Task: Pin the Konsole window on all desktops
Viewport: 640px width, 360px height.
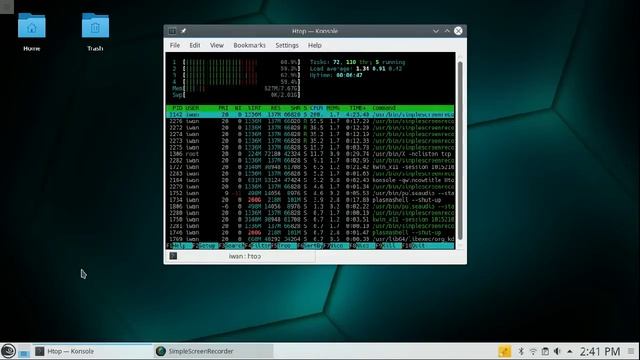Action: (184, 31)
